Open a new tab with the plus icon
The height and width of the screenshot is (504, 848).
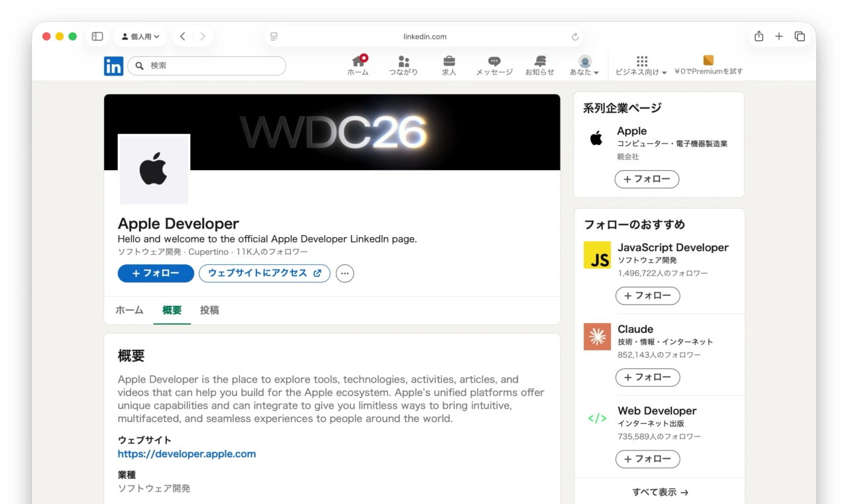779,36
